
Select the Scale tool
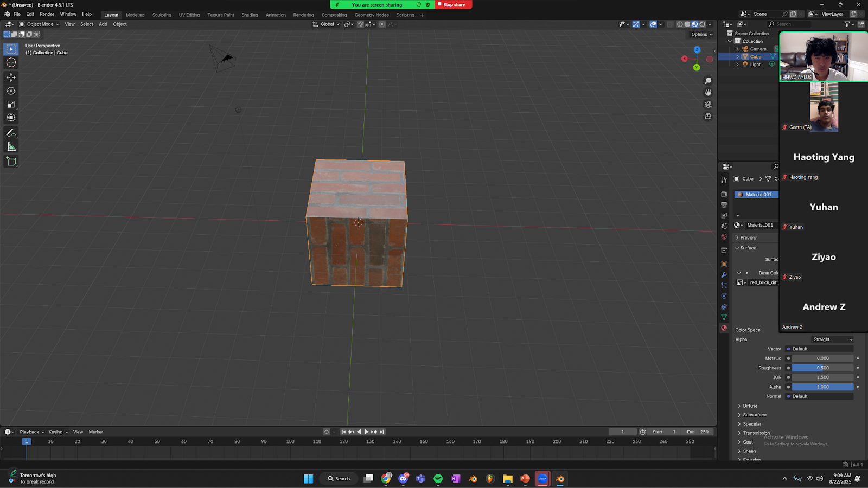[x=11, y=104]
